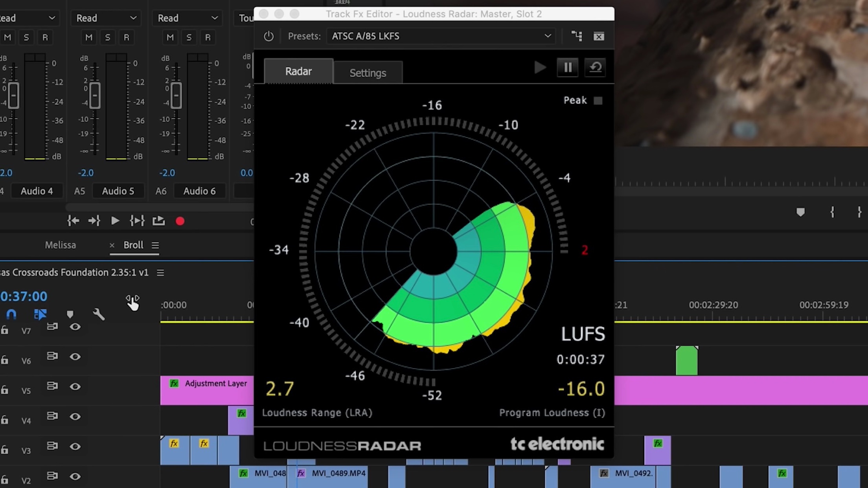
Task: Hide the V4 track output eye
Action: (x=75, y=416)
